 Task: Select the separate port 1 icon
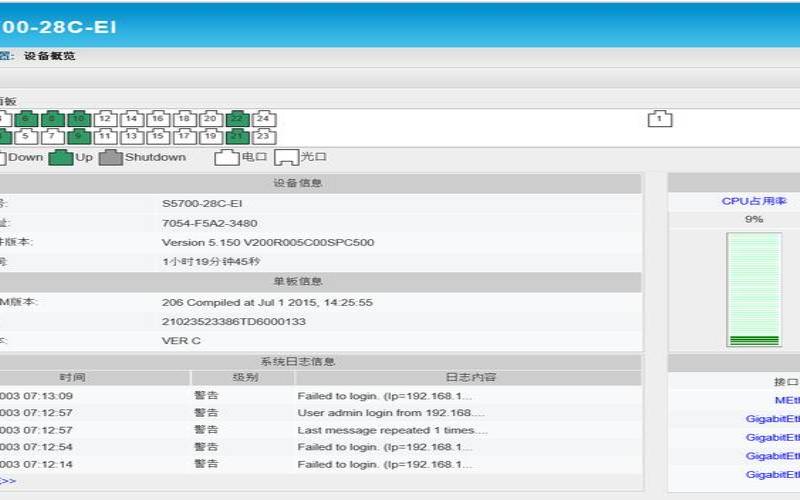(660, 119)
